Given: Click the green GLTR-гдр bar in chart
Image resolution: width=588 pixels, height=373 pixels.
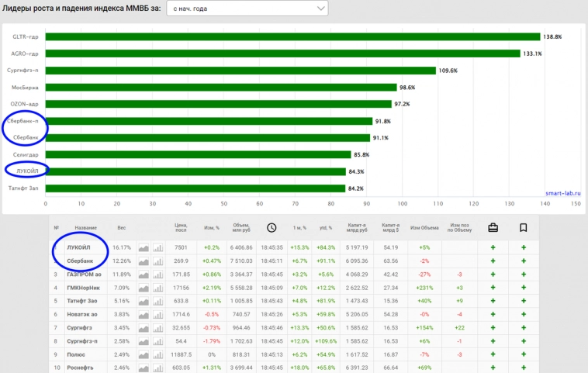Looking at the screenshot, I should click(x=292, y=36).
